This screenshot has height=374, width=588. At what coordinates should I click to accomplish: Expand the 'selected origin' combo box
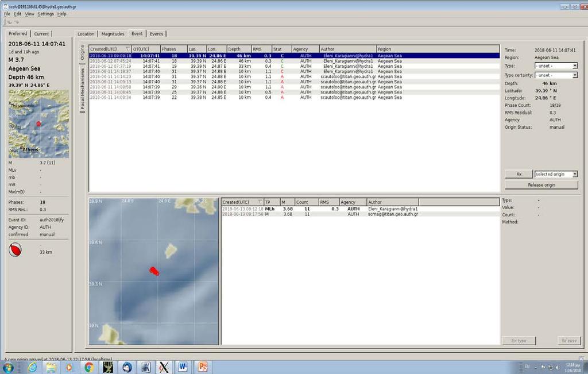pyautogui.click(x=556, y=175)
